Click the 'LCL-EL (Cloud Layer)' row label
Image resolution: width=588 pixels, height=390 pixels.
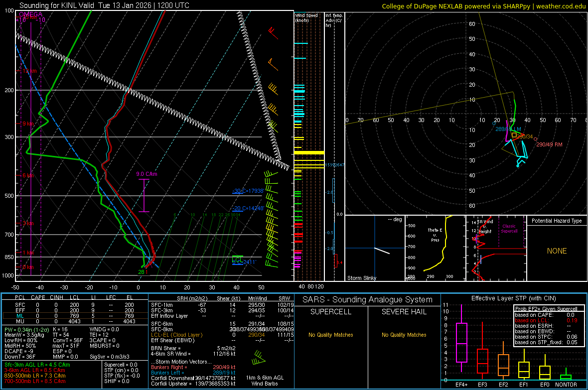coord(176,335)
